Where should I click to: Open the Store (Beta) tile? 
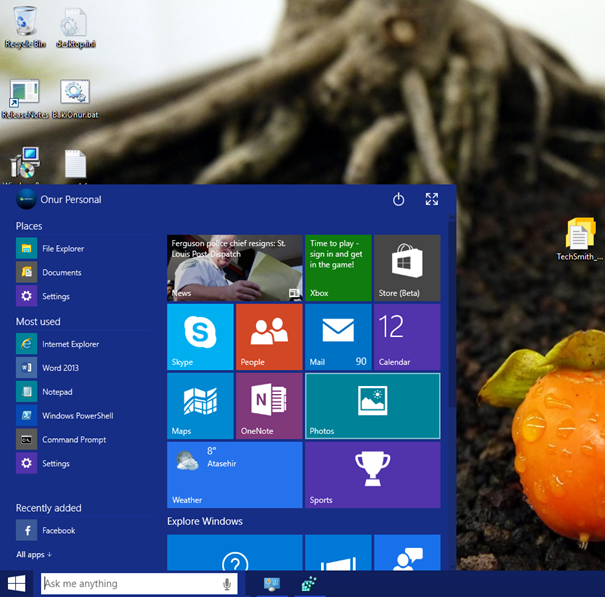pyautogui.click(x=407, y=268)
